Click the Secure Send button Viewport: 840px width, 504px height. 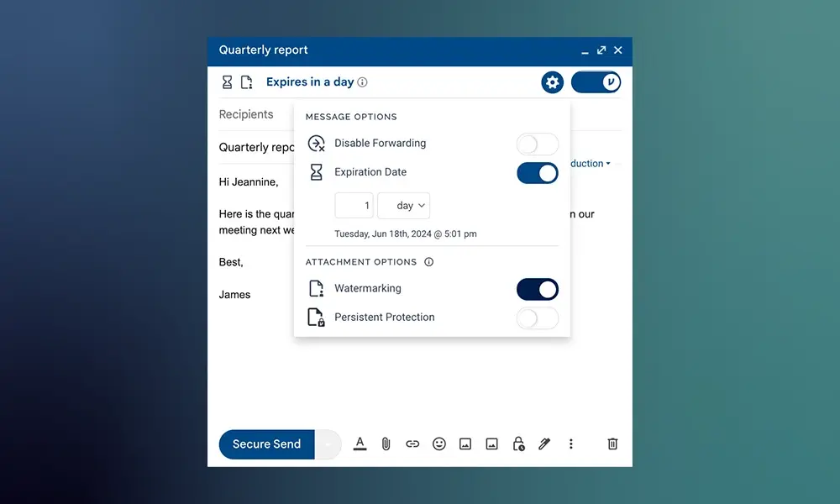click(266, 444)
